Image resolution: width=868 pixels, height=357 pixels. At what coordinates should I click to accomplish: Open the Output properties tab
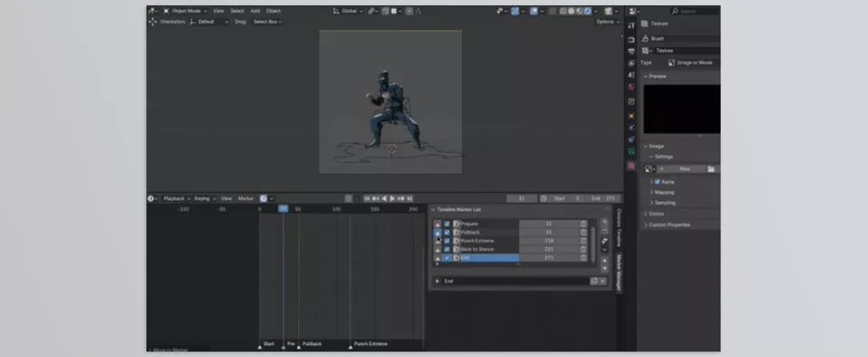[631, 51]
